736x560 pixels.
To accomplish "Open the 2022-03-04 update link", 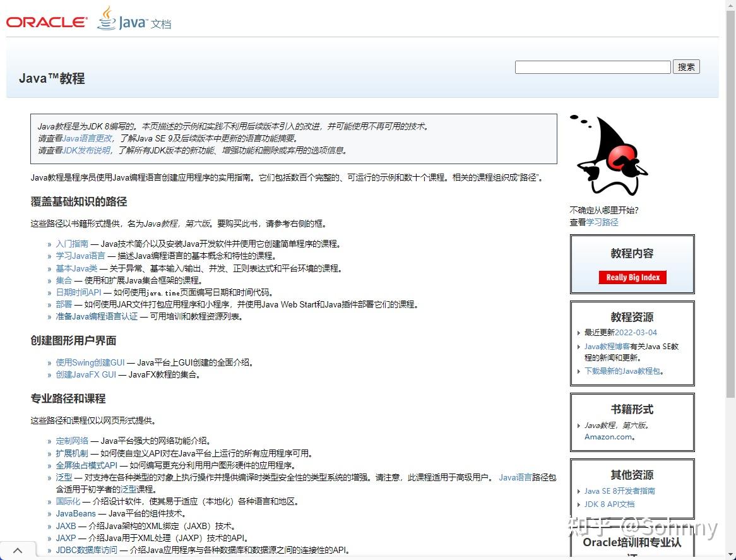I will click(636, 332).
